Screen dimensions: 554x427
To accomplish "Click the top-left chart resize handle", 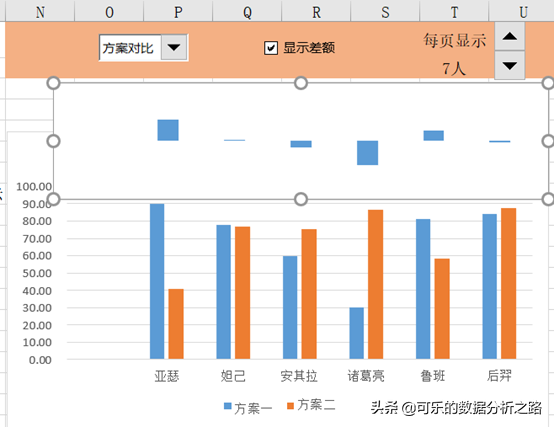I will coord(53,83).
